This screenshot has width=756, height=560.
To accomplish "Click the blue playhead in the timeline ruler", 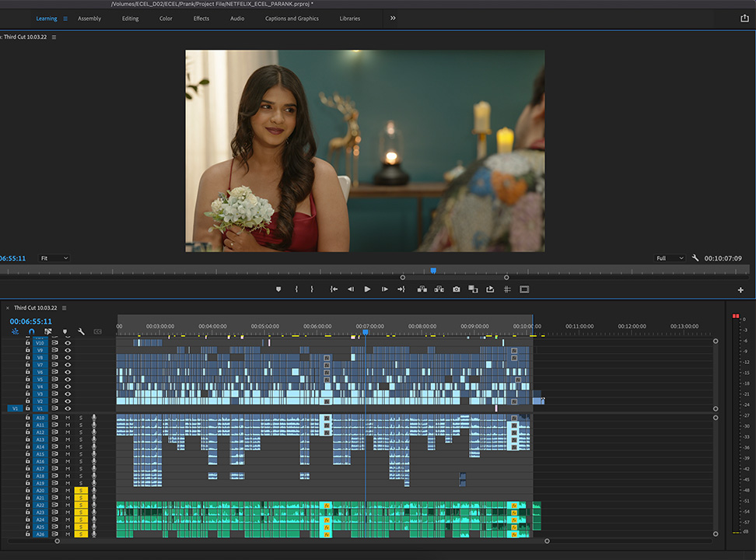I will tap(366, 332).
